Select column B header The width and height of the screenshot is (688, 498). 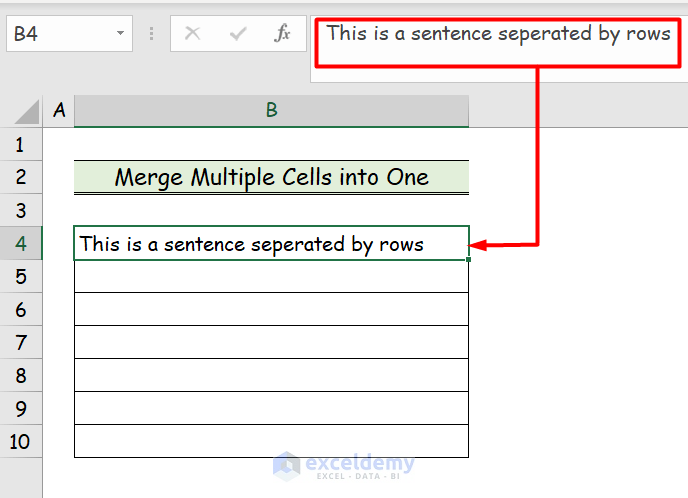click(271, 111)
